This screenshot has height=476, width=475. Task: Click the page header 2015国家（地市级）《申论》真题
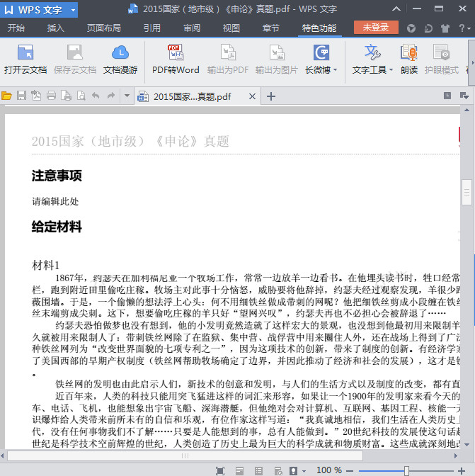coord(130,142)
